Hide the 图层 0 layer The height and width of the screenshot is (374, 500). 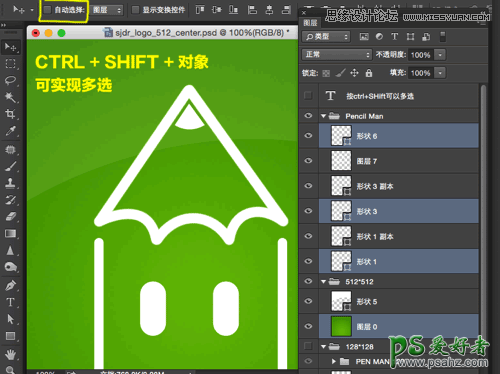click(308, 326)
